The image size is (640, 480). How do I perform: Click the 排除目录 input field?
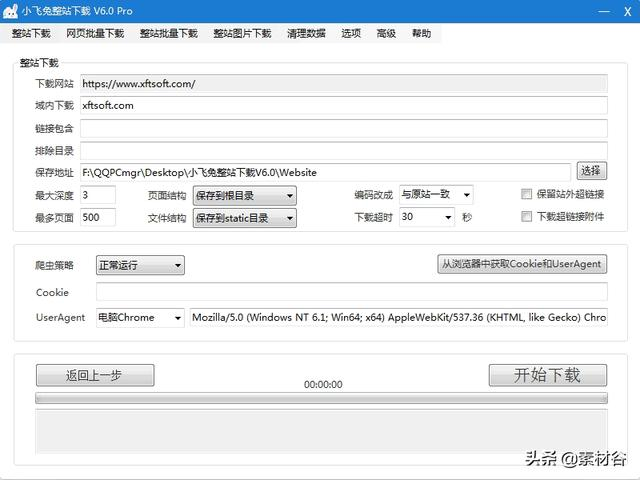pyautogui.click(x=344, y=151)
